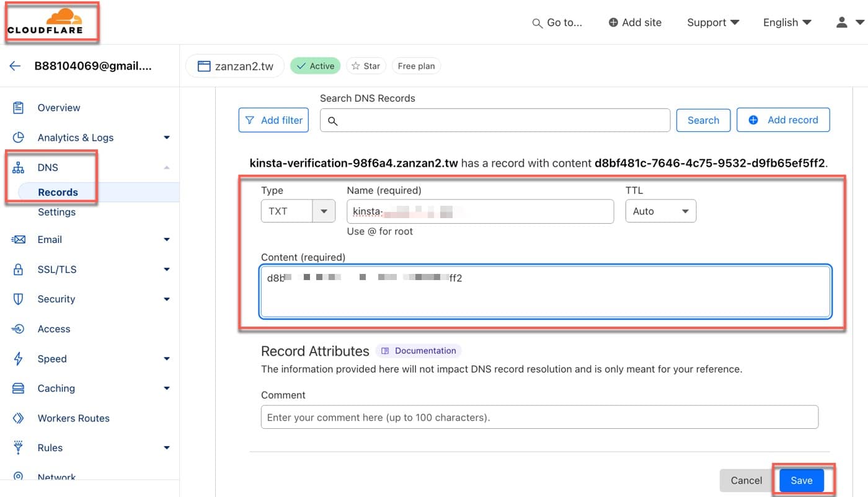Image resolution: width=868 pixels, height=497 pixels.
Task: Expand the SSL/TLS section arrow
Action: click(x=167, y=270)
